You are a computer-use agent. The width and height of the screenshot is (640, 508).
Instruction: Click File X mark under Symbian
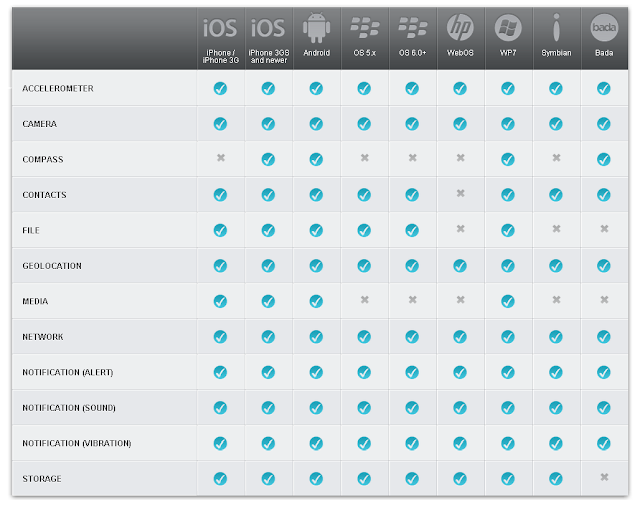click(x=556, y=229)
